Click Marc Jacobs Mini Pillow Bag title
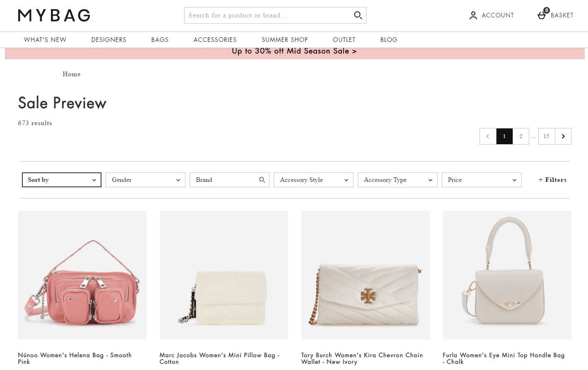This screenshot has height=370, width=588. pos(219,358)
